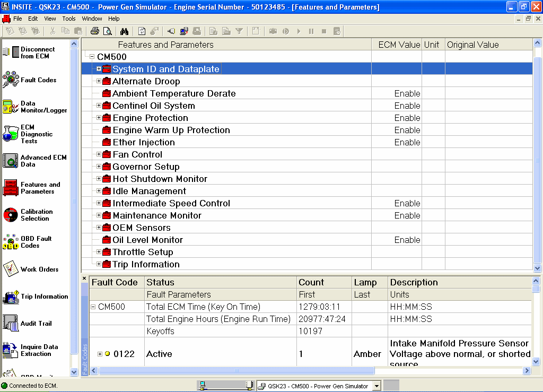The width and height of the screenshot is (543, 392).
Task: Expand System ID and Dataplate node
Action: (99, 69)
